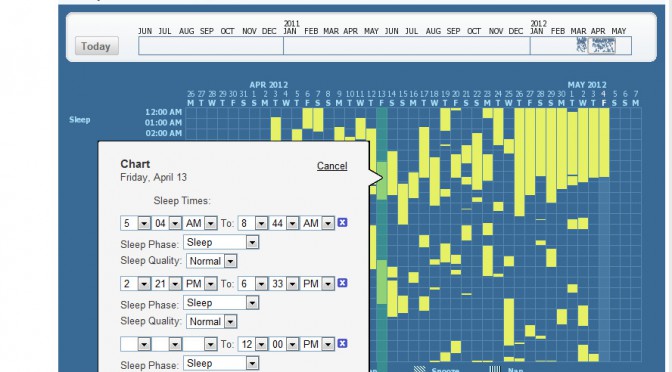Screen dimensions: 672x372
Task: Click the MAY 2012 month label
Action: tap(587, 85)
